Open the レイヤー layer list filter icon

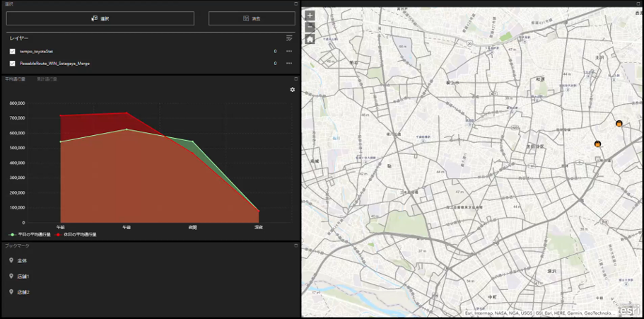pyautogui.click(x=289, y=38)
